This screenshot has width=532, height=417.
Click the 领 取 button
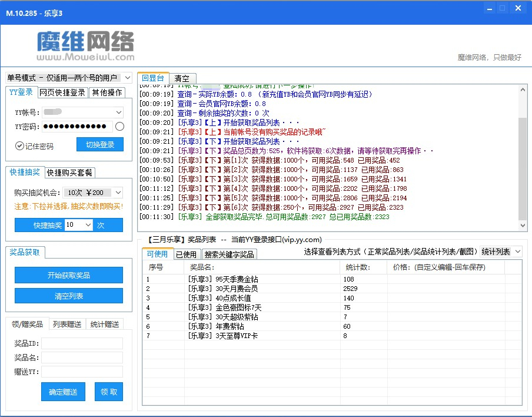pyautogui.click(x=109, y=392)
